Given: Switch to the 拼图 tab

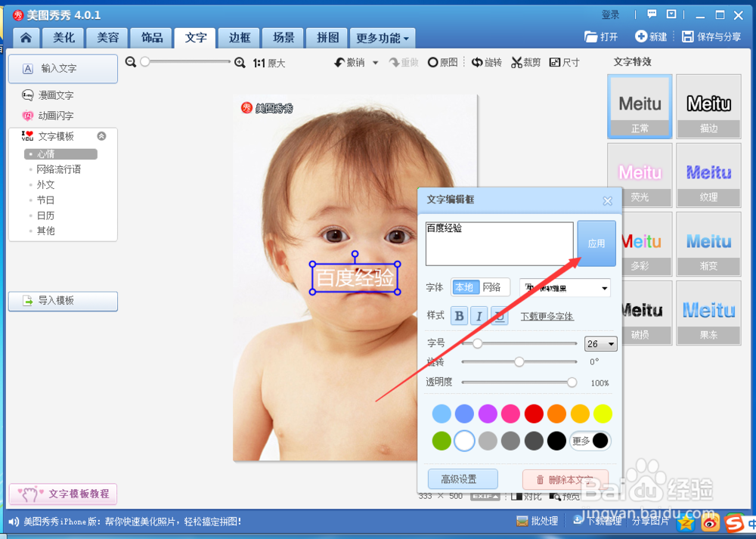Looking at the screenshot, I should coord(327,37).
